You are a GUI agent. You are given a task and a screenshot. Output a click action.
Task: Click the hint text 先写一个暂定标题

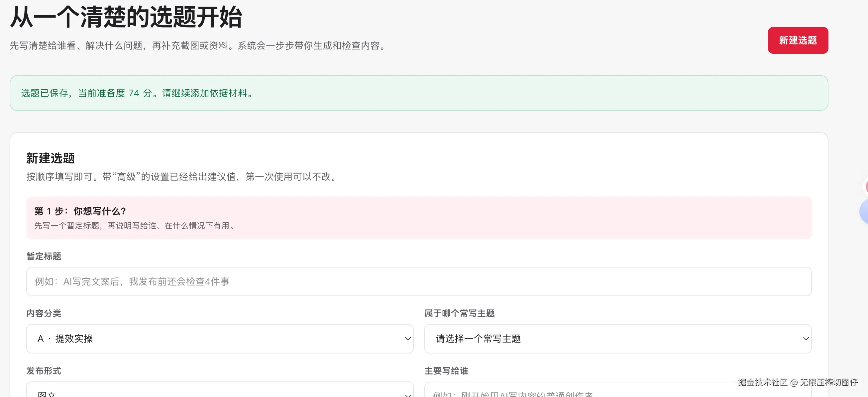pyautogui.click(x=135, y=225)
